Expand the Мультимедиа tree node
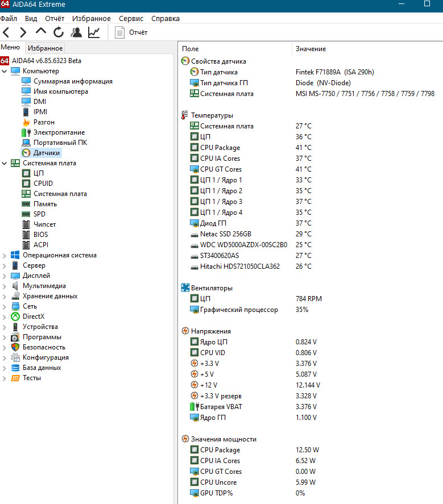Viewport: 443px width, 504px height. (x=4, y=286)
